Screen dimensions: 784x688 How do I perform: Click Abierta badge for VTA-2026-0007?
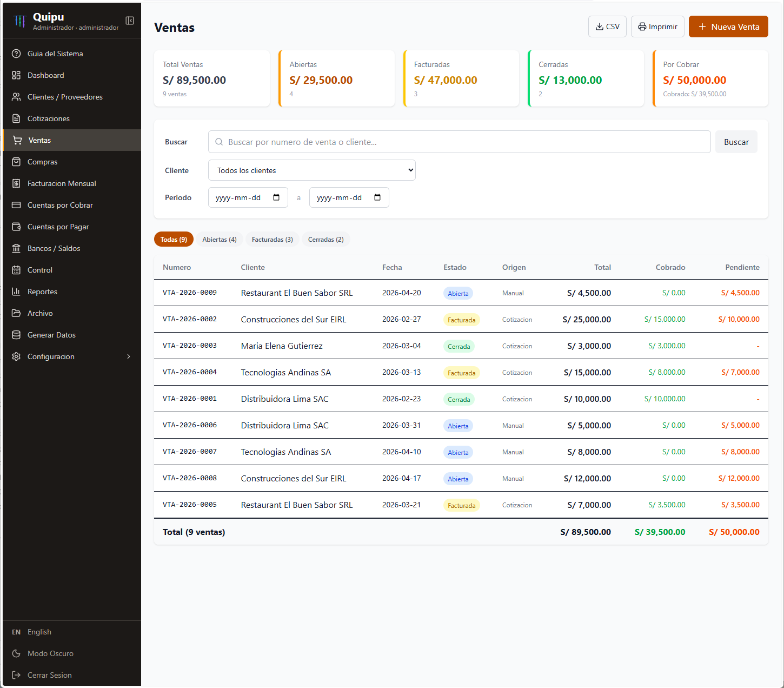(x=458, y=452)
